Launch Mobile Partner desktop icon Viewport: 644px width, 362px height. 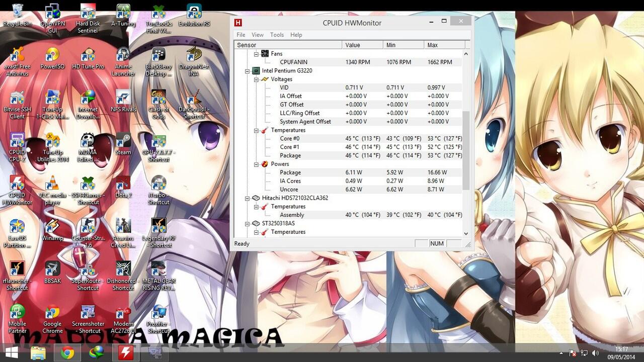click(x=17, y=319)
